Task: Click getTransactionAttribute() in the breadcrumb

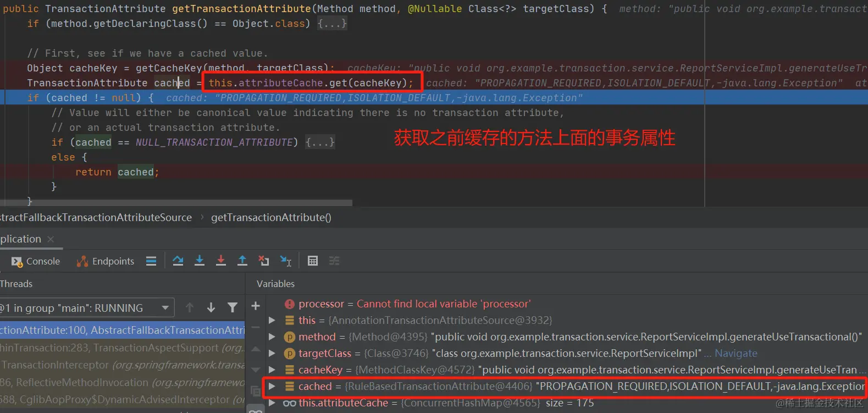Action: click(271, 217)
